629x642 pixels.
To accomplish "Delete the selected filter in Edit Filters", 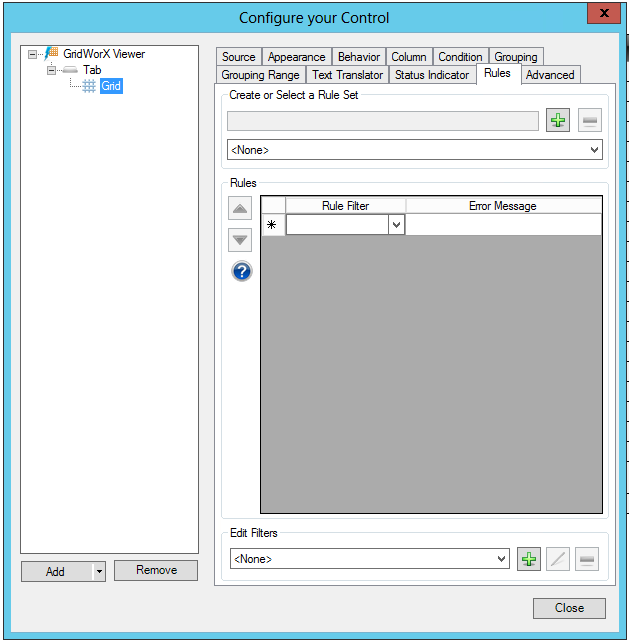I will point(587,559).
